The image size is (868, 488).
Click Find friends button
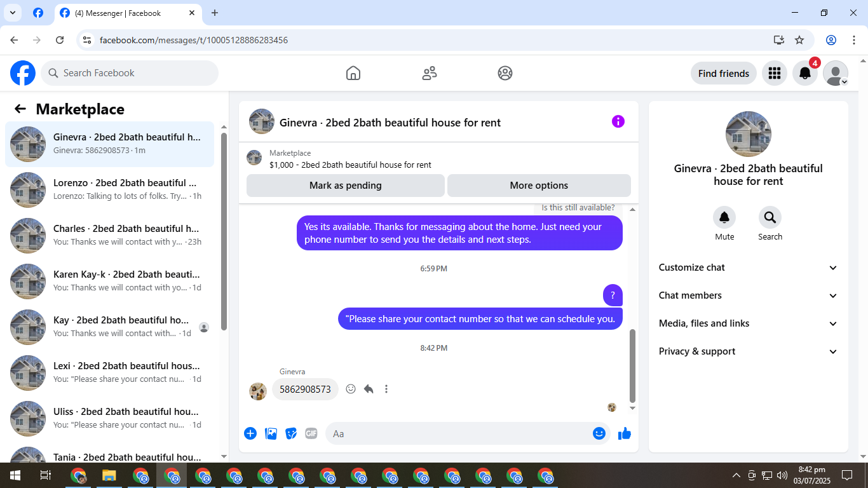click(x=724, y=73)
